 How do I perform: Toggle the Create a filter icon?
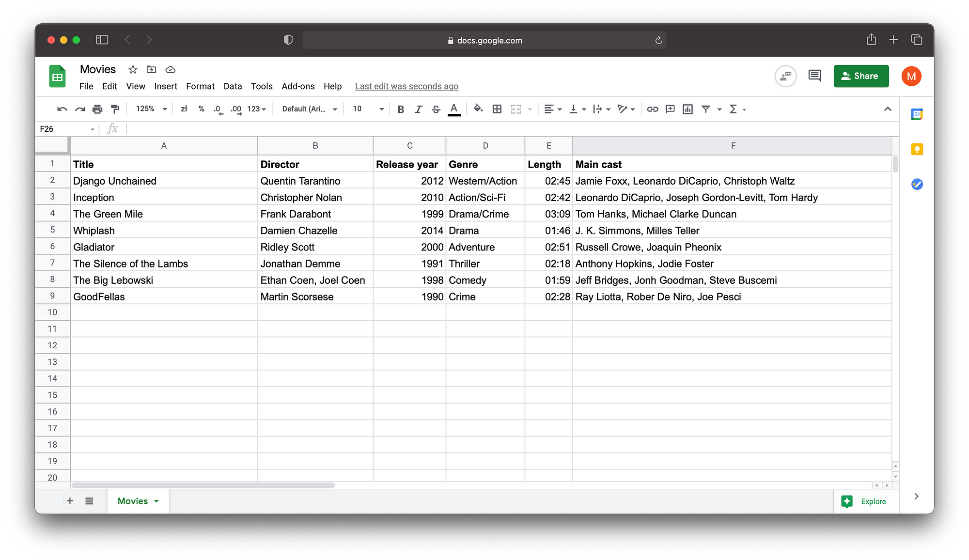point(706,109)
